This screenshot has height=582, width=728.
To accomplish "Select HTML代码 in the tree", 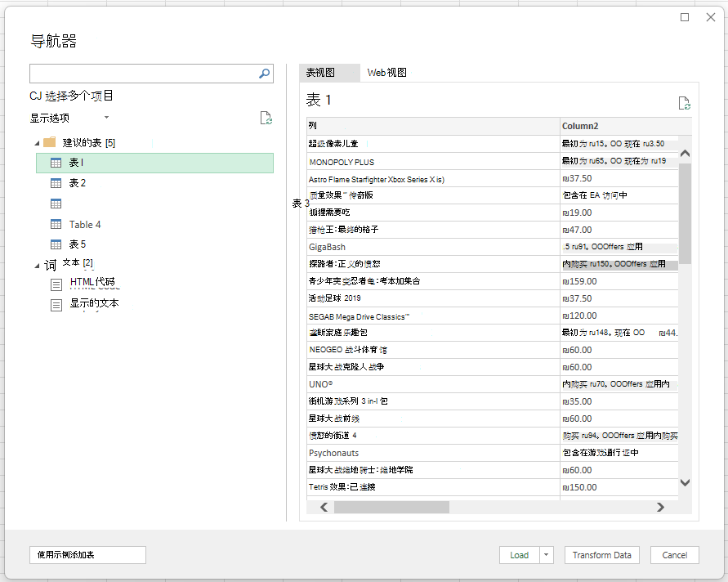I will [x=92, y=282].
